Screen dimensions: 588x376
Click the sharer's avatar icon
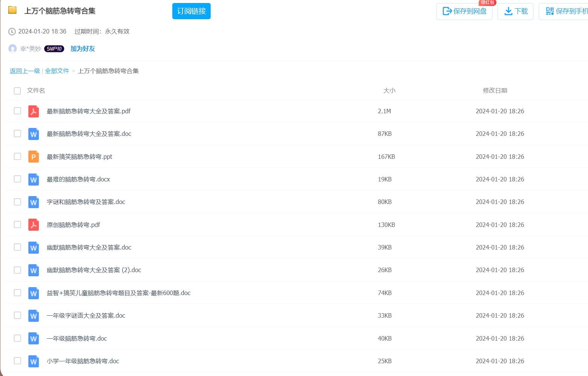coord(12,49)
